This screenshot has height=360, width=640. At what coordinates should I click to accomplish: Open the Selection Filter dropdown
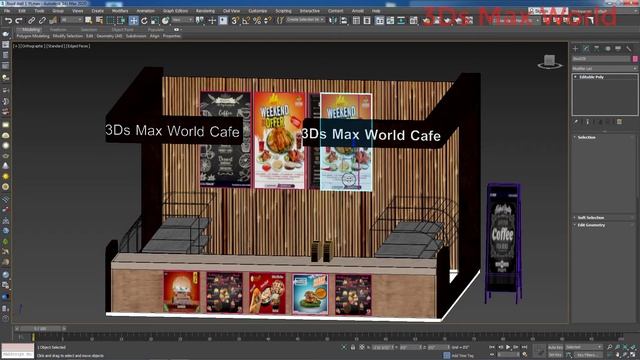(x=71, y=20)
